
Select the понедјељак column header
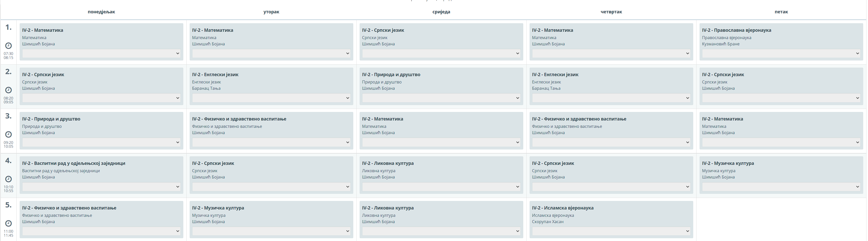[x=101, y=12]
